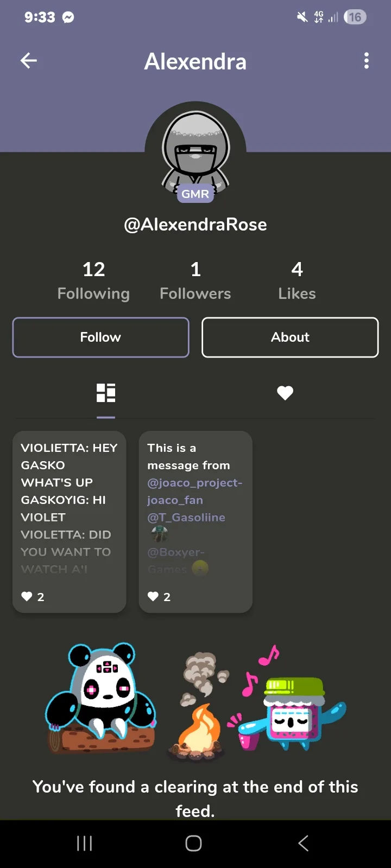The width and height of the screenshot is (391, 868).
Task: Open the message from joaco_project post
Action: [195, 456]
